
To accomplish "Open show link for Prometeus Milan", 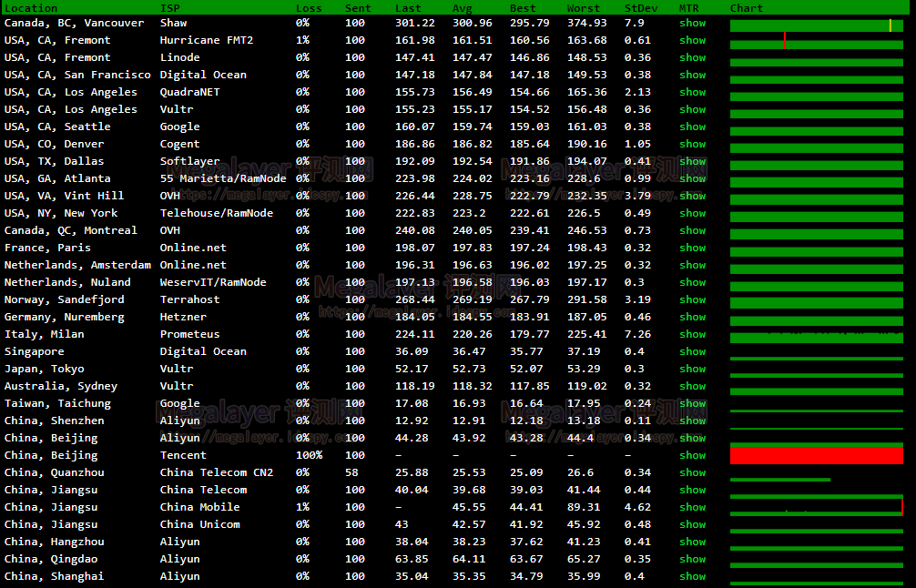I will [x=692, y=334].
